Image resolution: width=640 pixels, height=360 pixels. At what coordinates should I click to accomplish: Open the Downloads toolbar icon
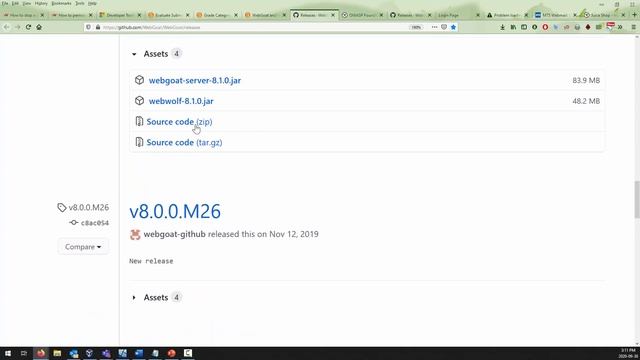tap(502, 27)
